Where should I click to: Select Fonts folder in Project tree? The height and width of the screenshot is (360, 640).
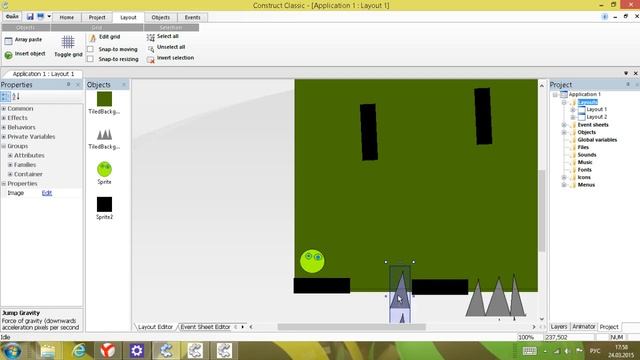click(584, 170)
